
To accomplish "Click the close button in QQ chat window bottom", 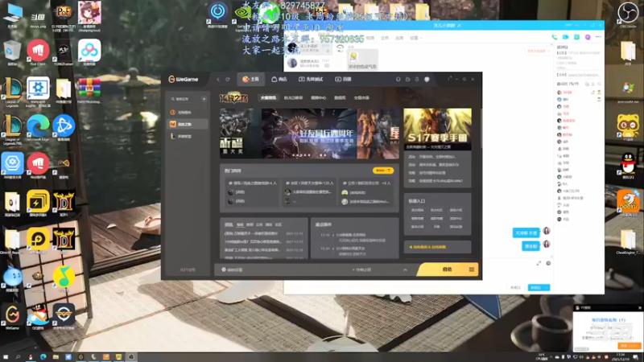I will pos(515,288).
